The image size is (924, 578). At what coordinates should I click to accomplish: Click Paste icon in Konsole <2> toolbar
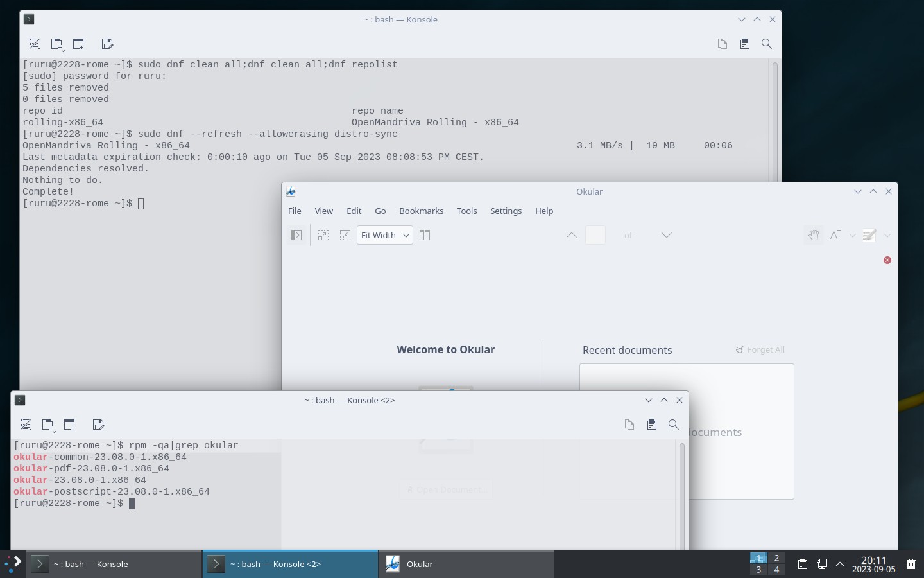(652, 425)
